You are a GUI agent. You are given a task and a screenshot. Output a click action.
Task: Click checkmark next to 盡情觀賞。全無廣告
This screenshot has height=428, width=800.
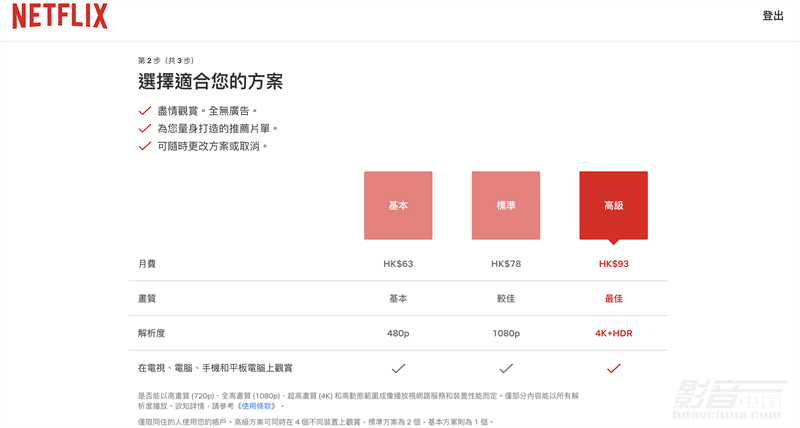tap(145, 111)
